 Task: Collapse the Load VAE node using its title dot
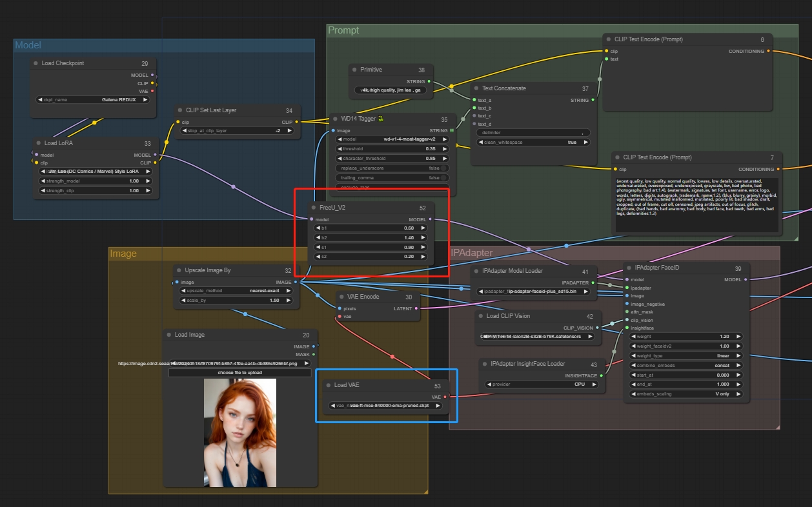point(329,385)
